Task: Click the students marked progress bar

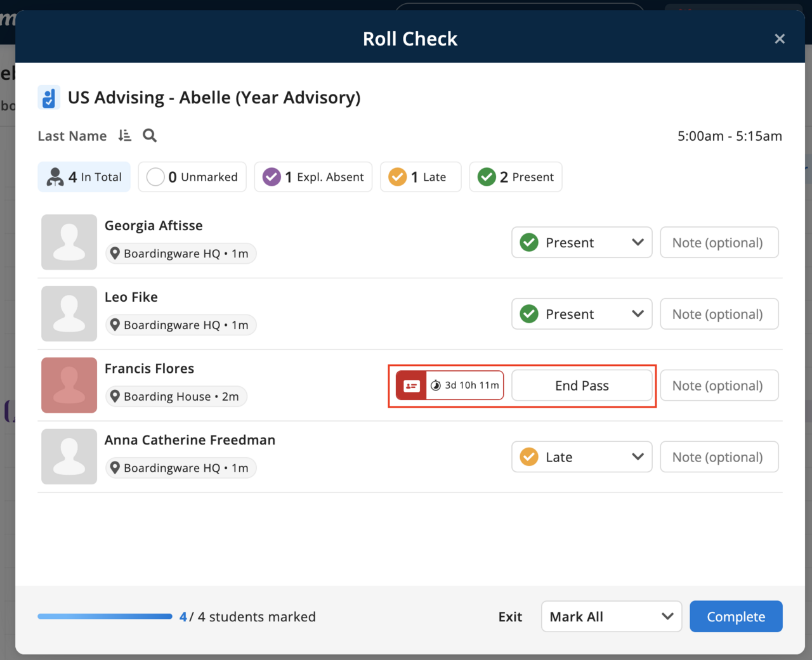Action: pos(105,616)
